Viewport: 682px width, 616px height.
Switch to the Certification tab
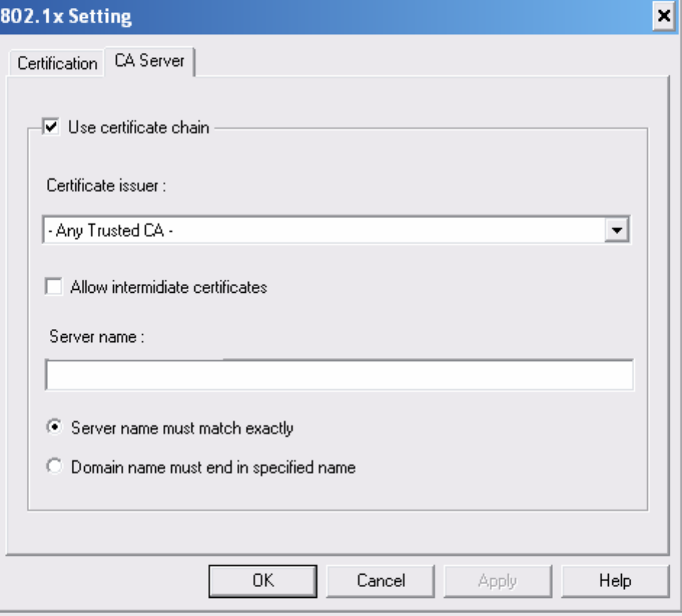pos(57,64)
